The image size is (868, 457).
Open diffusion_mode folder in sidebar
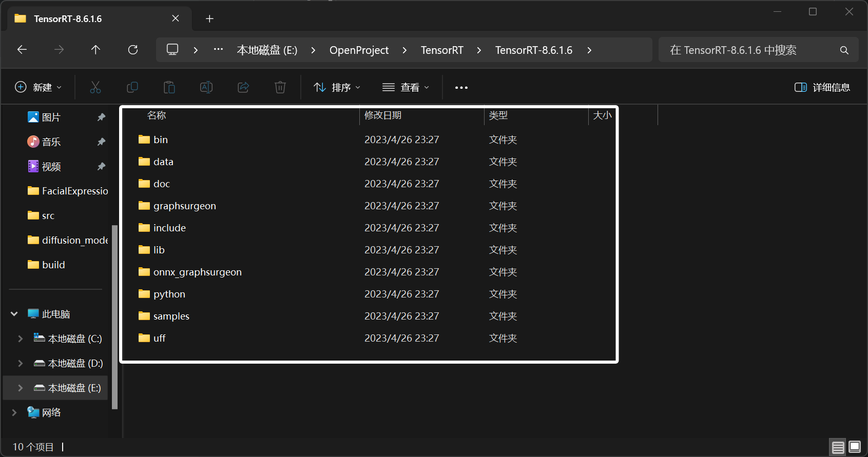68,241
